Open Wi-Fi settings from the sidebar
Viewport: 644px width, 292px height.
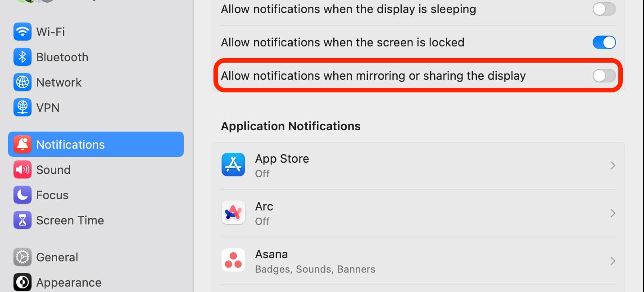[x=50, y=32]
